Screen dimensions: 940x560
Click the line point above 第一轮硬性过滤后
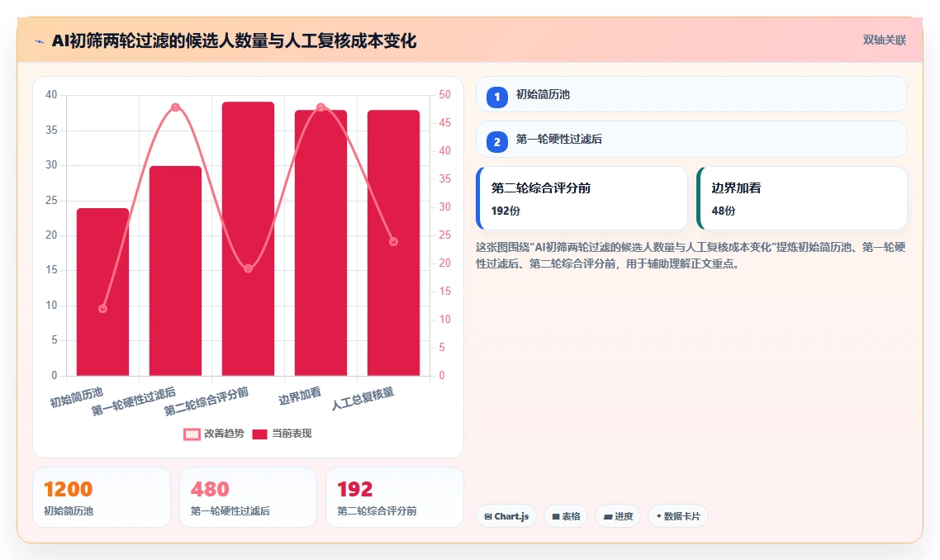click(x=175, y=107)
